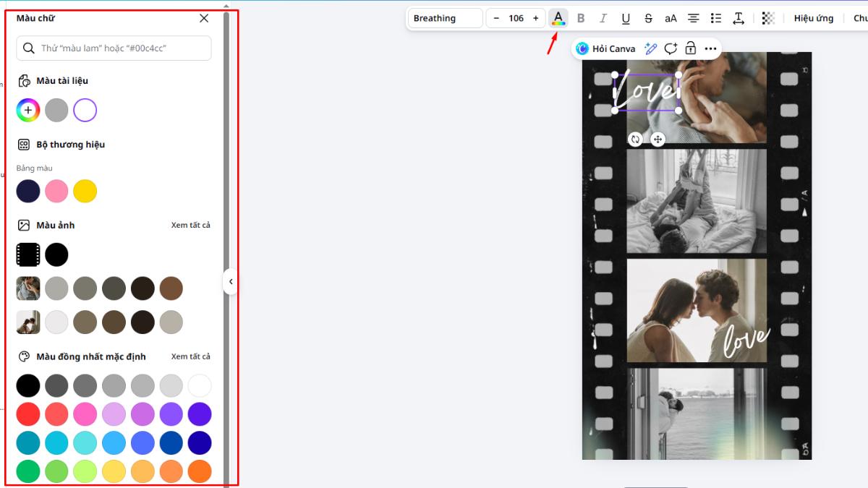Click the text color icon in toolbar
The height and width of the screenshot is (488, 868).
click(558, 18)
